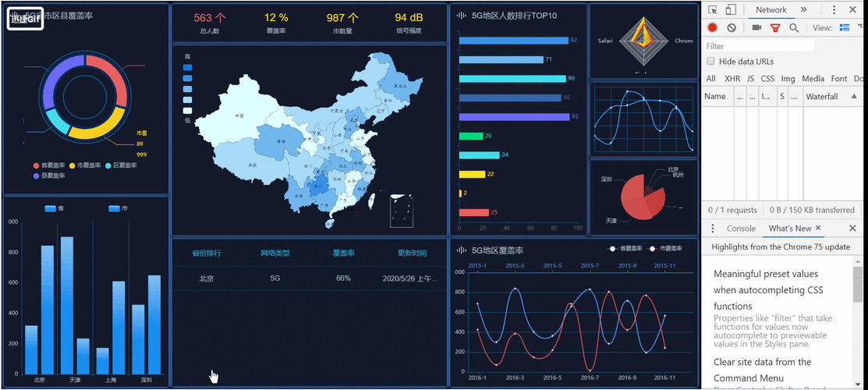
Task: Stop recording network log with red button
Action: (x=712, y=28)
